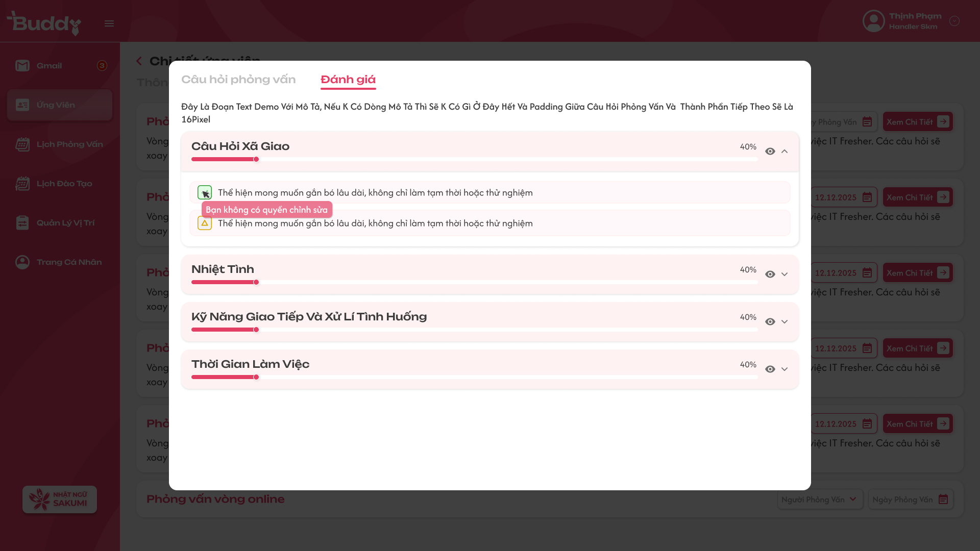The width and height of the screenshot is (980, 551).
Task: Click the Nhật Ngữ Sakumi logo button
Action: pyautogui.click(x=60, y=499)
